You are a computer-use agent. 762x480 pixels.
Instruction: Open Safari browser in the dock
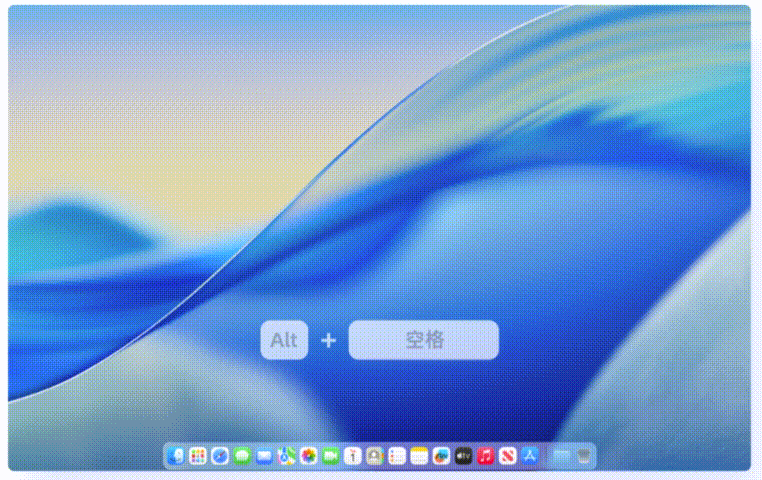(220, 456)
